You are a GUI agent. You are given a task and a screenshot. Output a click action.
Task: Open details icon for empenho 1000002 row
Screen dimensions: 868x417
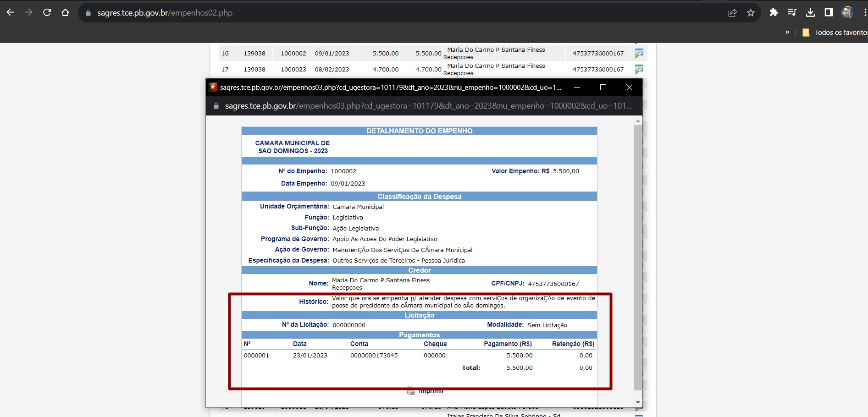pyautogui.click(x=639, y=53)
